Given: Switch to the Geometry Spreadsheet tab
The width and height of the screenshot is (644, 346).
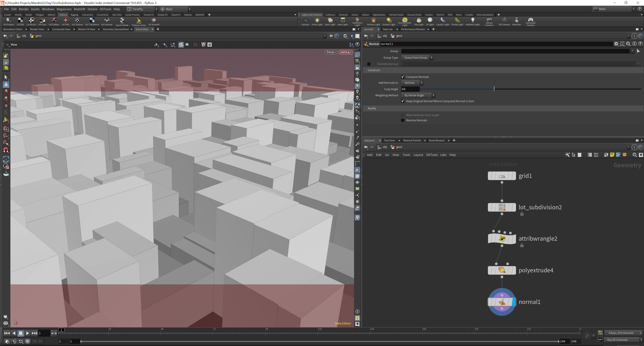Looking at the screenshot, I should 116,29.
